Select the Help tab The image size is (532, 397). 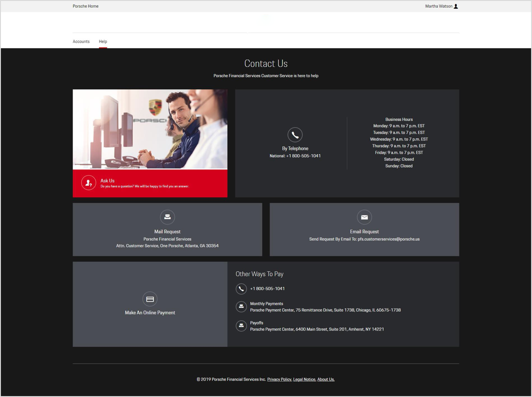(x=103, y=41)
